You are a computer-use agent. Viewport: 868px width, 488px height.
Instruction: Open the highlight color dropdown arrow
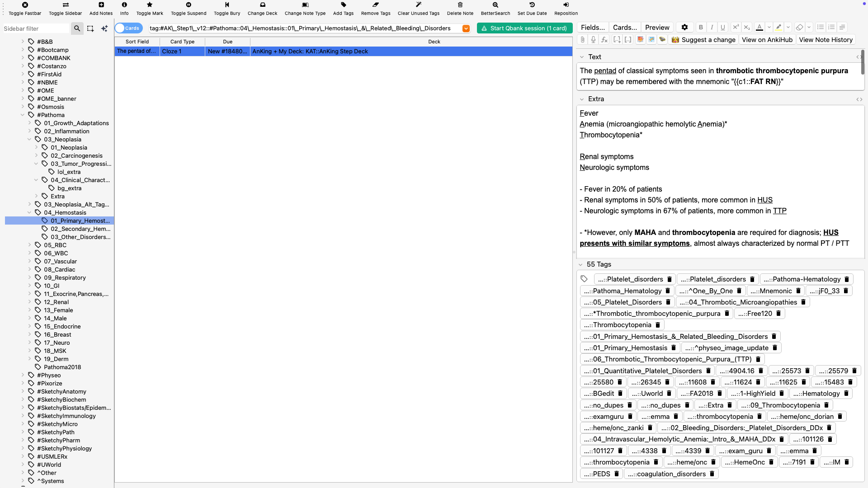[788, 28]
